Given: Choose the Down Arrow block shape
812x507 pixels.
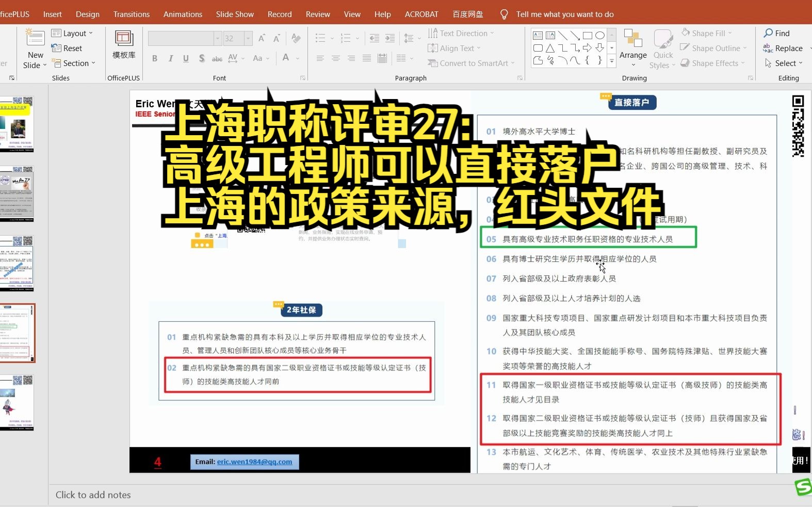Looking at the screenshot, I should (600, 48).
